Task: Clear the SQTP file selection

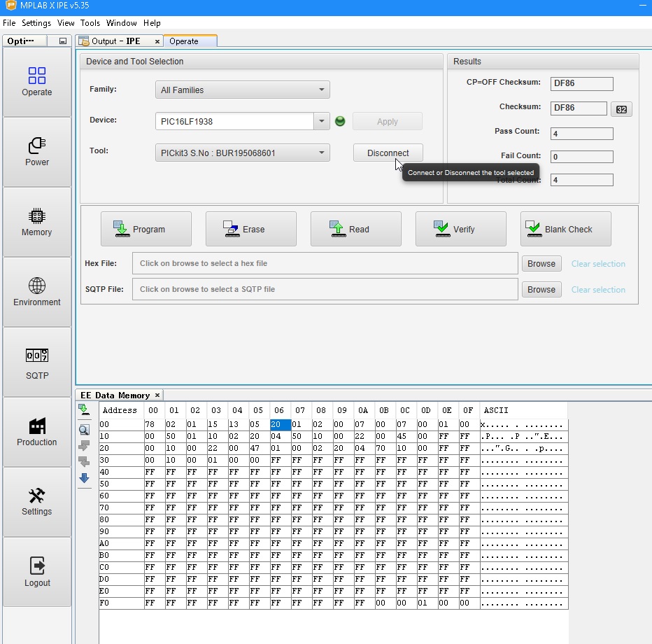Action: click(x=598, y=290)
